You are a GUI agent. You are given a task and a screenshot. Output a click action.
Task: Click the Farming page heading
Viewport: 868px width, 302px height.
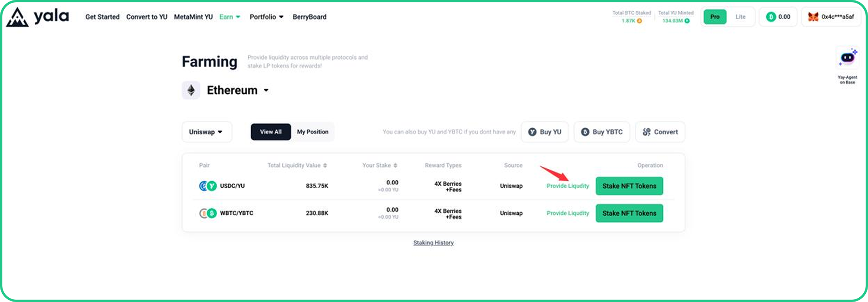pos(210,62)
